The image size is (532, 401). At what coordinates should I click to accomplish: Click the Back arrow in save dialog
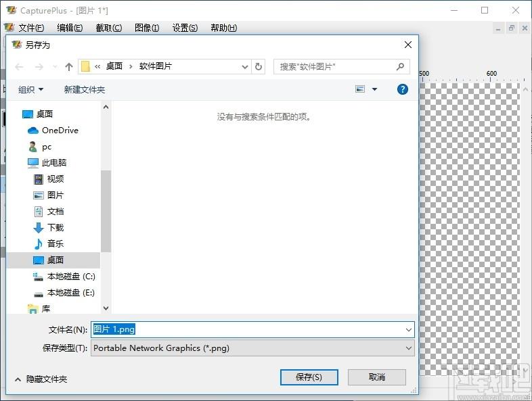coord(20,67)
